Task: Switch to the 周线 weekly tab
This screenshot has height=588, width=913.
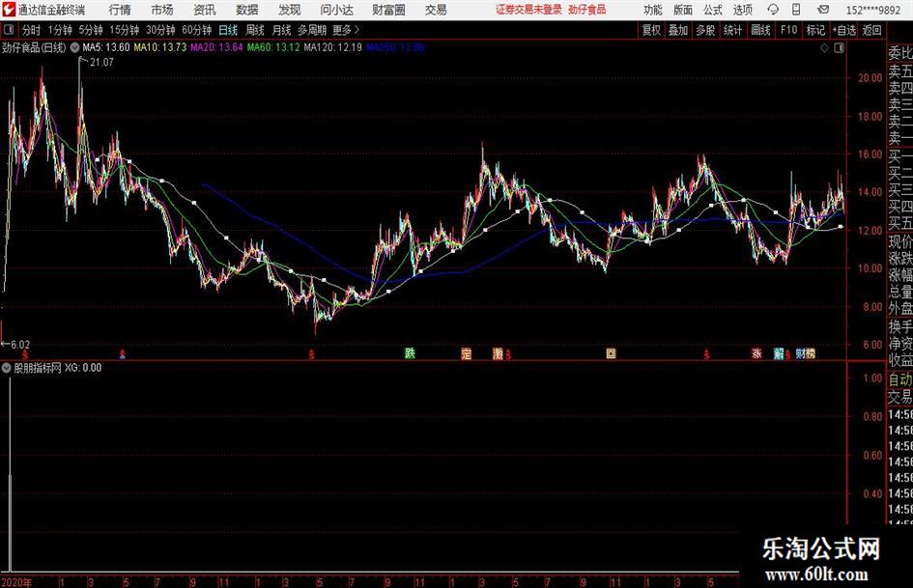Action: (x=255, y=30)
